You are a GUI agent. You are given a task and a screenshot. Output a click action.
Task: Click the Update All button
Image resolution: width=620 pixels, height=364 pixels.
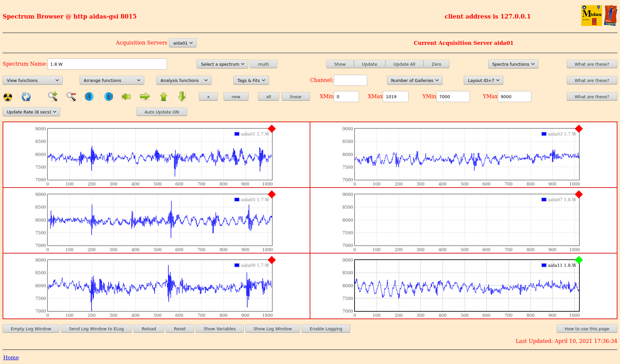pos(404,64)
